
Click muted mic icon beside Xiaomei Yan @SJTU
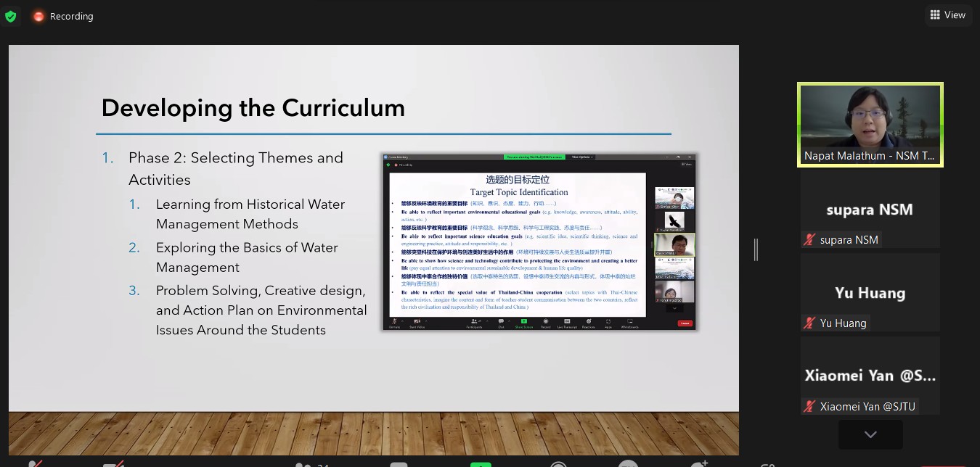809,407
